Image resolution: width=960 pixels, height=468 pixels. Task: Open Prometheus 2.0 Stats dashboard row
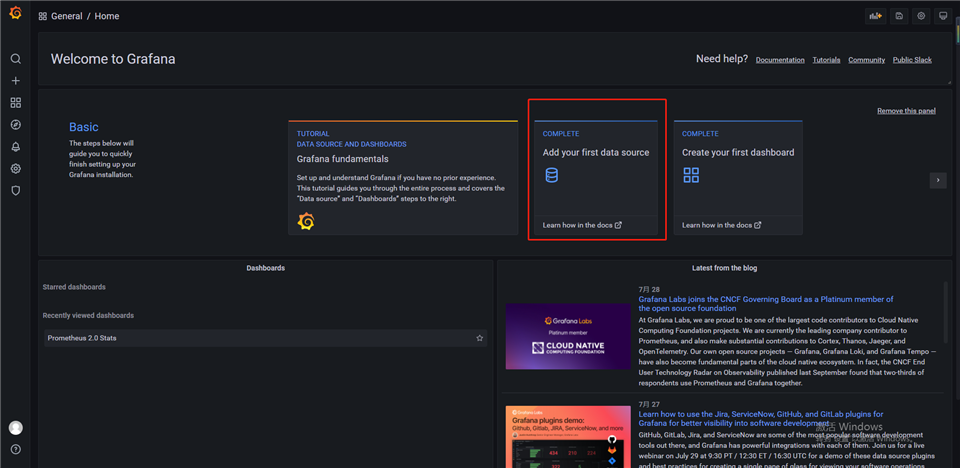(x=266, y=338)
